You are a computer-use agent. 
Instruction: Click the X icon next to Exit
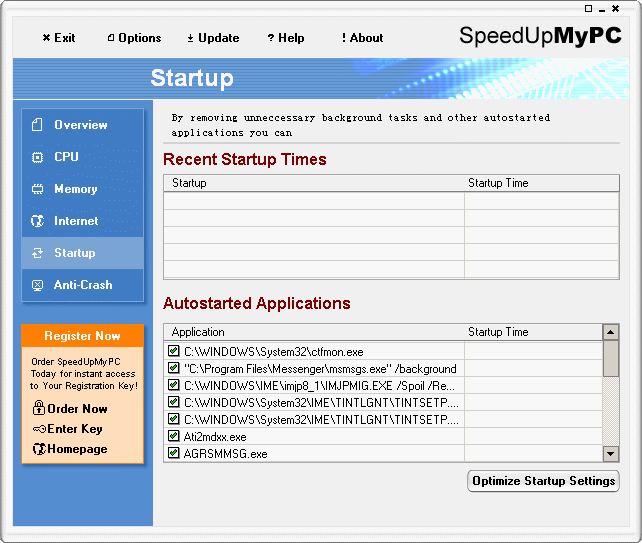point(46,38)
